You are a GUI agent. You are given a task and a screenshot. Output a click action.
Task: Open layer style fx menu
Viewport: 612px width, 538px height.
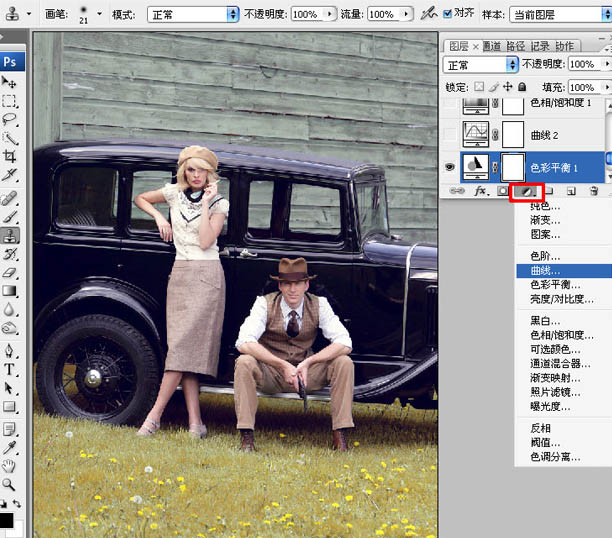click(480, 190)
